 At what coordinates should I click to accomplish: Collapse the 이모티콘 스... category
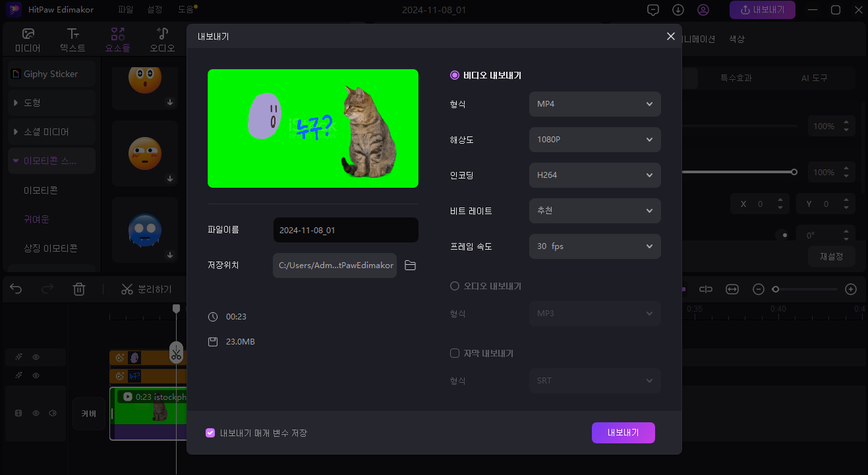tap(51, 161)
